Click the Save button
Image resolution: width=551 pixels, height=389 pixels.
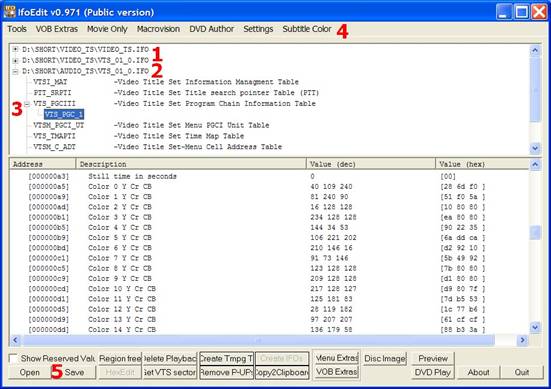[74, 372]
